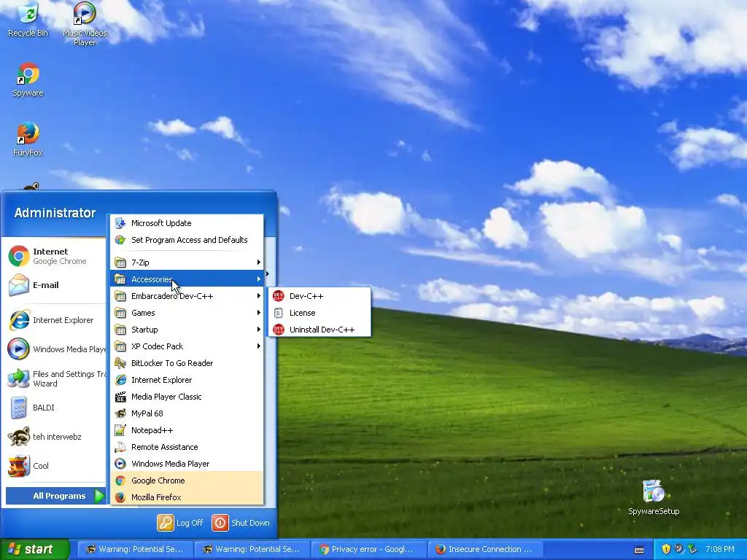Click the Cool program icon

19,466
